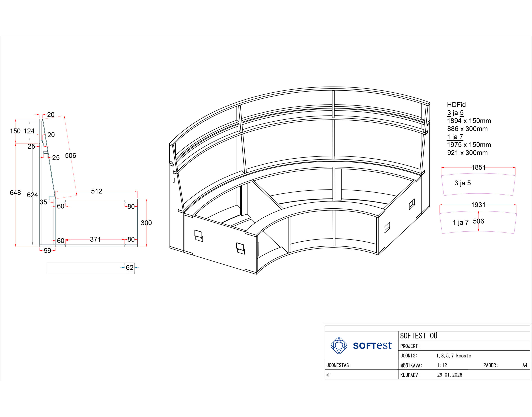Click the '921 x 300mm' size note
Image resolution: width=532 pixels, height=417 pixels.
[x=467, y=153]
